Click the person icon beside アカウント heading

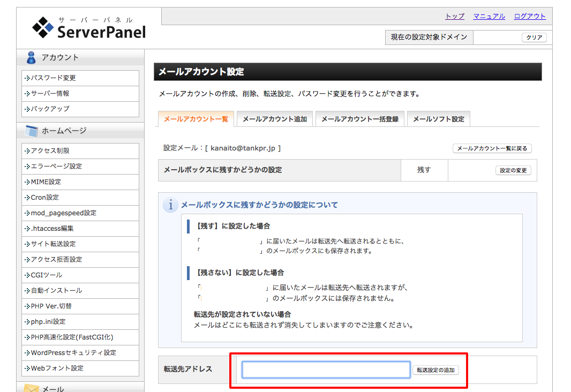pyautogui.click(x=31, y=57)
